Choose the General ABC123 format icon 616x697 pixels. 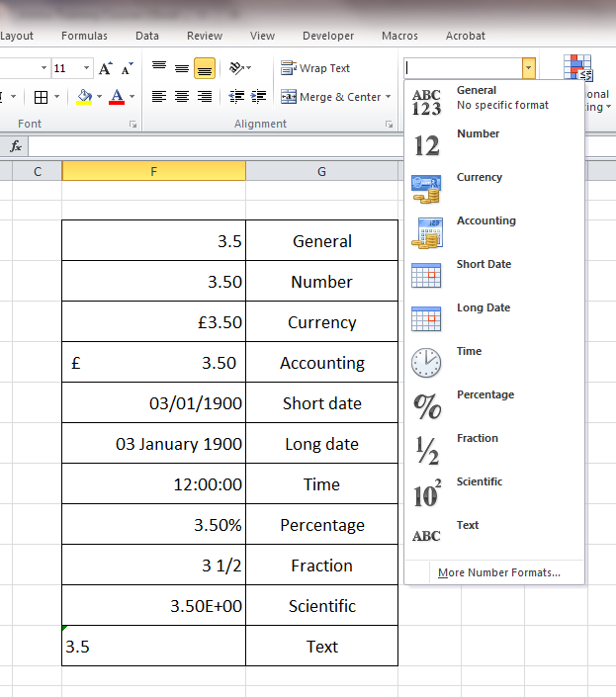tap(427, 103)
